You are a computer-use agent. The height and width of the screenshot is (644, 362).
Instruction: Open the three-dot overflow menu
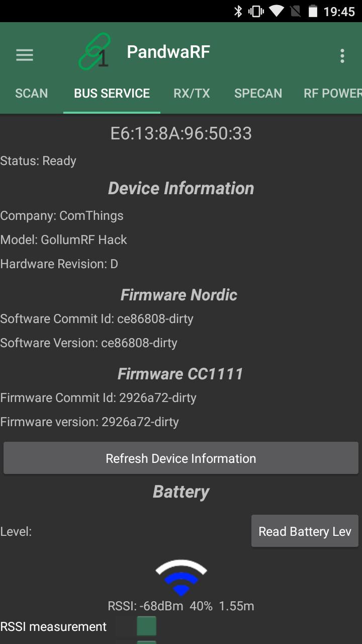pos(342,56)
